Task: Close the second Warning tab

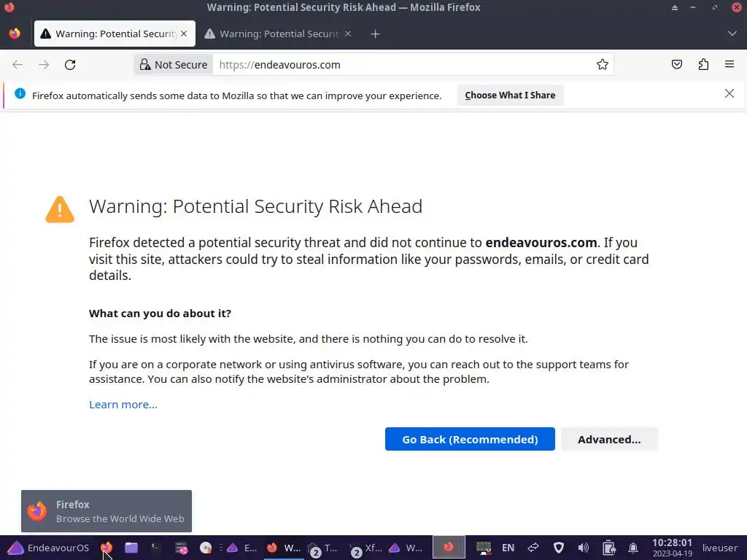Action: click(348, 34)
